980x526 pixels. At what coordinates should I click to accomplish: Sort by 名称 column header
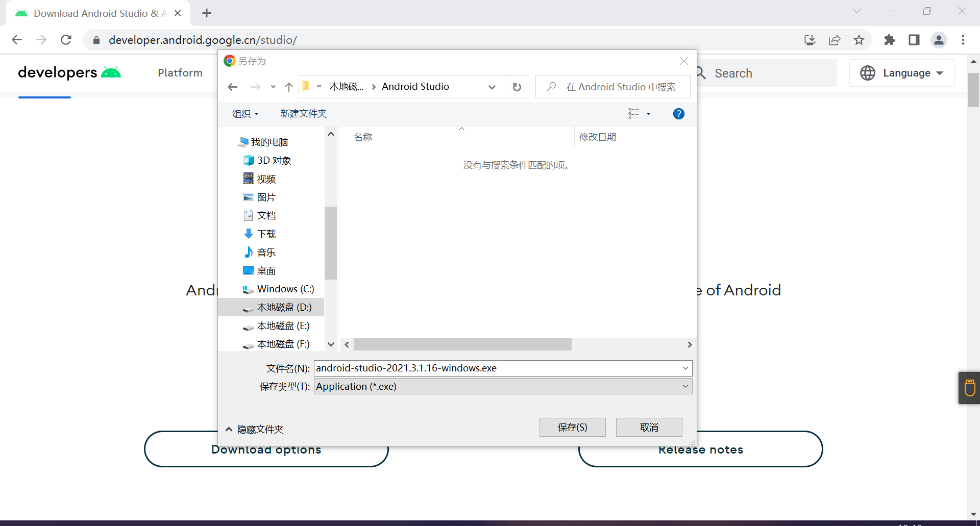363,137
